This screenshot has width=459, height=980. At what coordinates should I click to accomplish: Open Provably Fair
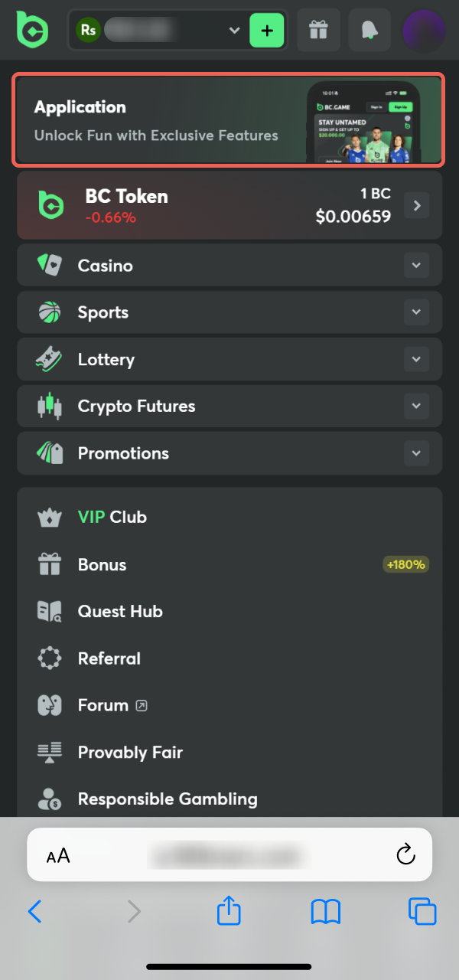coord(130,753)
